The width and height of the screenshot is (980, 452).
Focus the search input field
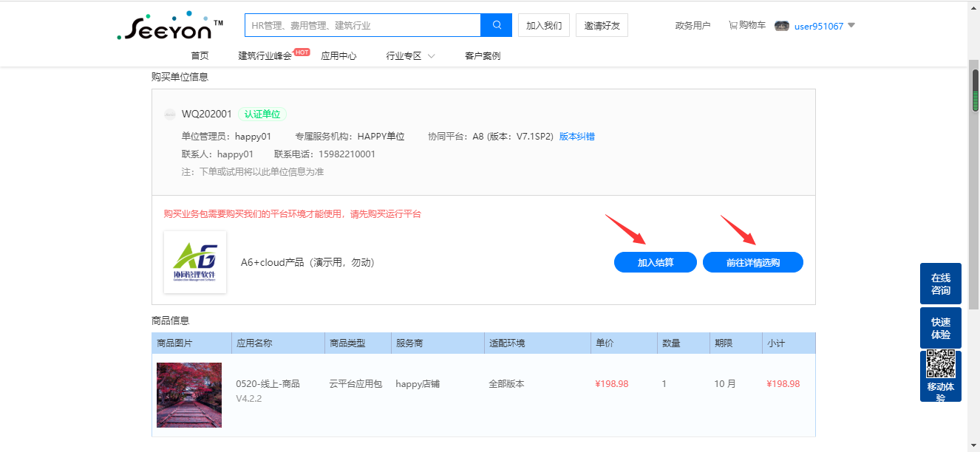(363, 25)
